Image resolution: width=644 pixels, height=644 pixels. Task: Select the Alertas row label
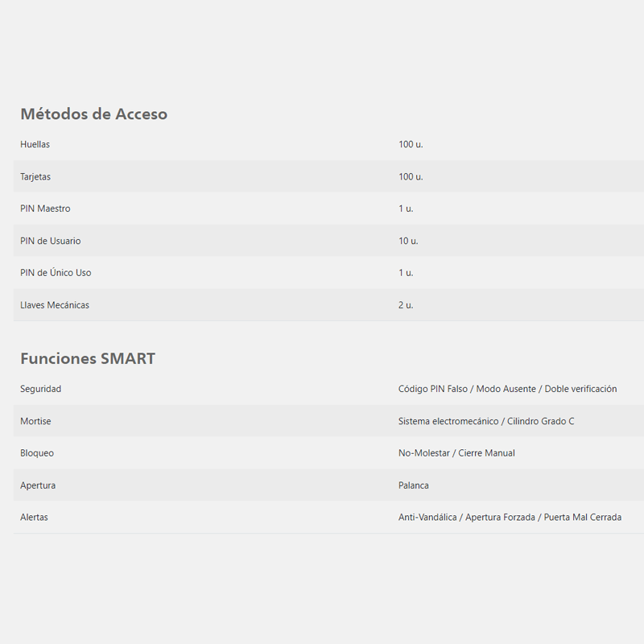pos(34,517)
